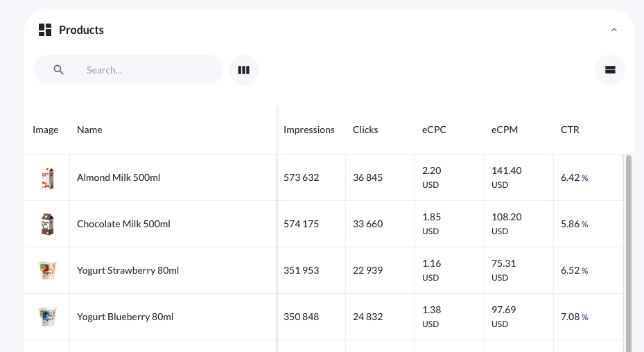Sort by the Clicks column header
644x352 pixels.
(x=365, y=130)
